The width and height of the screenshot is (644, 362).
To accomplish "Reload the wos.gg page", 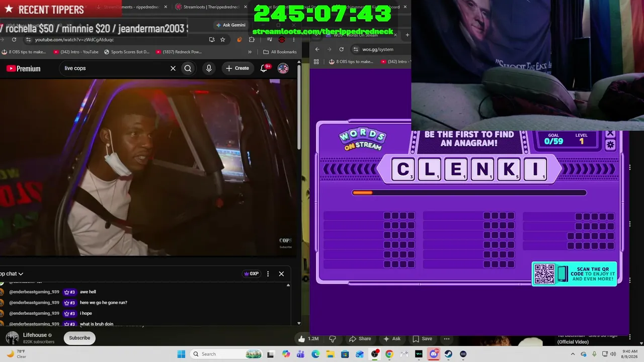I will point(342,49).
